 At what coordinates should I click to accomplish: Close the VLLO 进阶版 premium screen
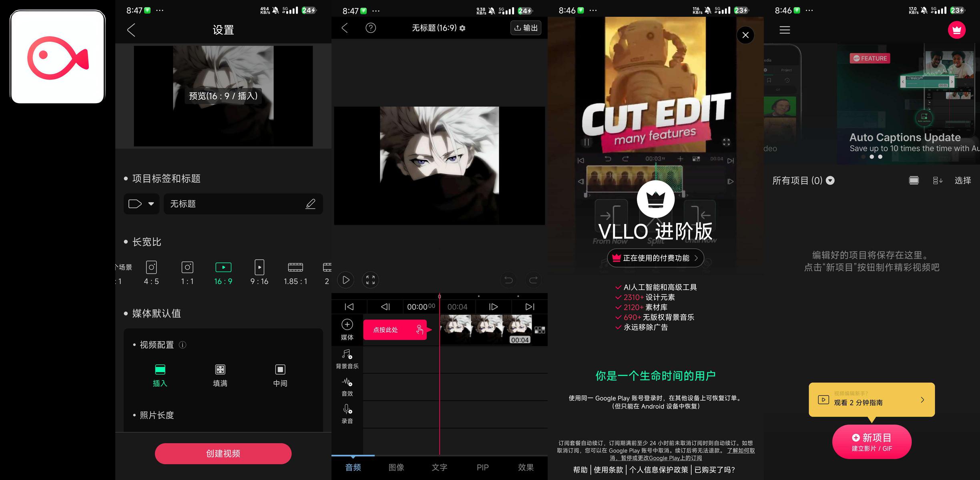pyautogui.click(x=745, y=35)
